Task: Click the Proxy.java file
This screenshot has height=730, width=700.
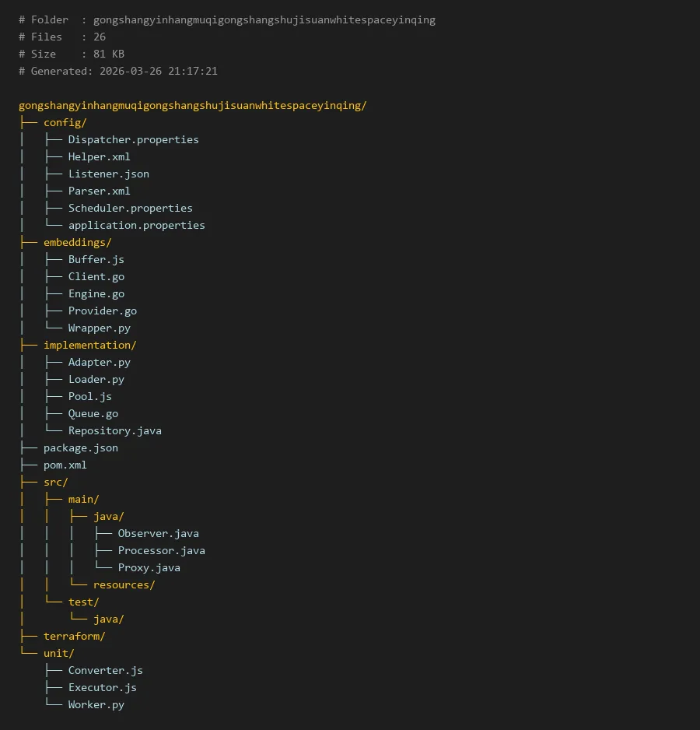Action: coord(149,567)
